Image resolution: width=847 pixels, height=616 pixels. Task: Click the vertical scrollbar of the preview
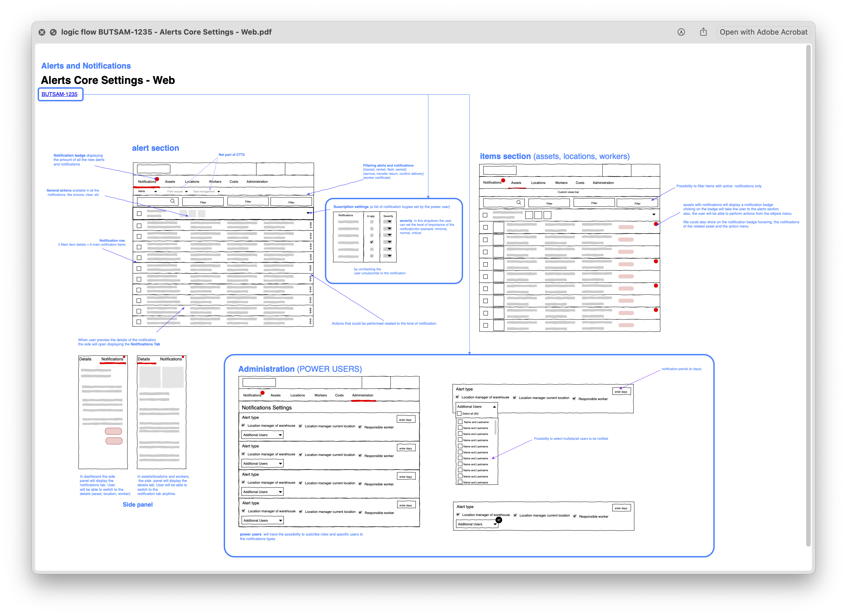(808, 295)
